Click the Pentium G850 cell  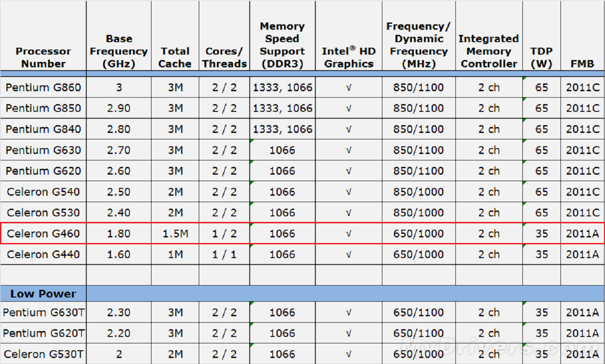(x=43, y=108)
